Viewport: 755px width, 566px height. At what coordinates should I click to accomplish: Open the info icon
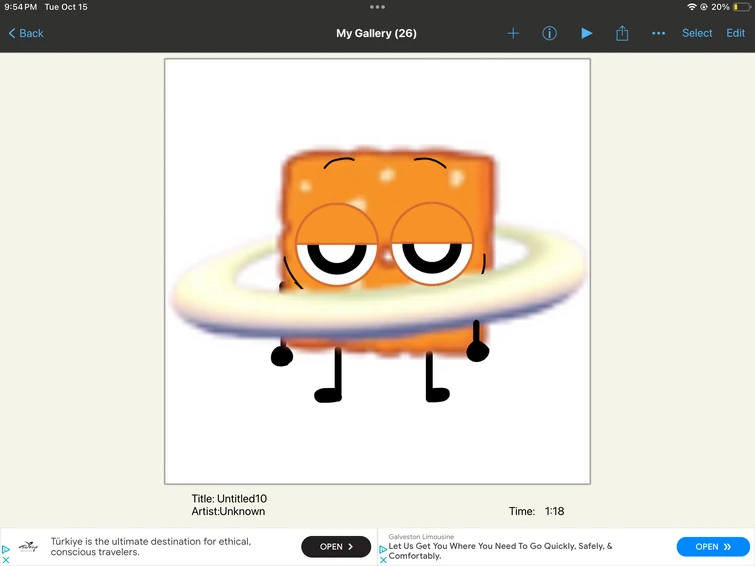pos(549,33)
